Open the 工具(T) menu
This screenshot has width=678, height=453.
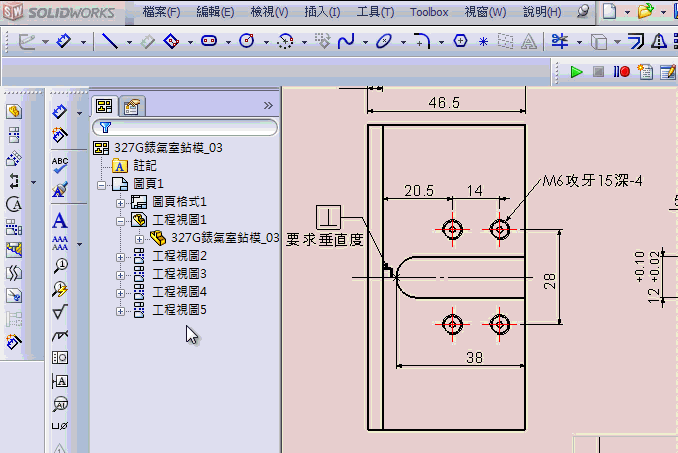click(x=375, y=12)
